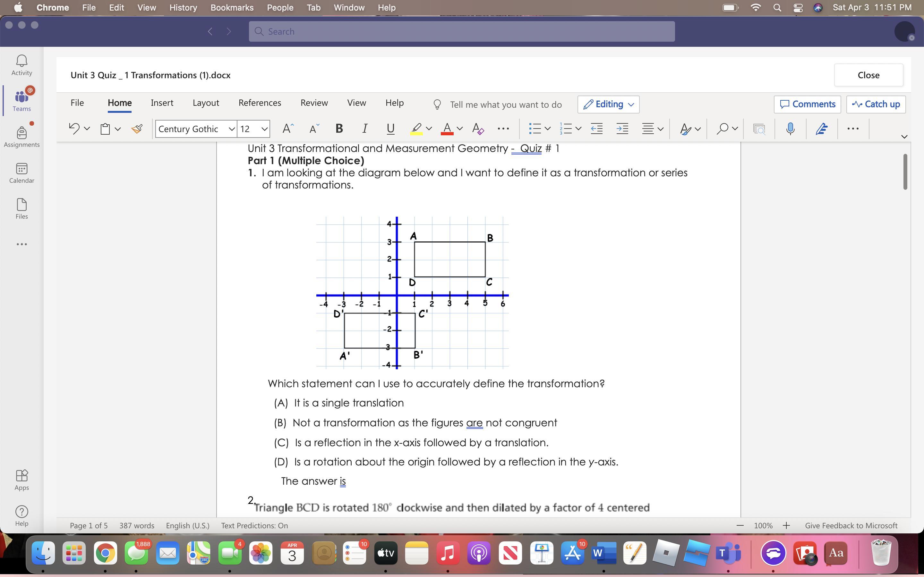Open the Editing mode dropdown
Viewport: 924px width, 577px height.
pos(608,104)
